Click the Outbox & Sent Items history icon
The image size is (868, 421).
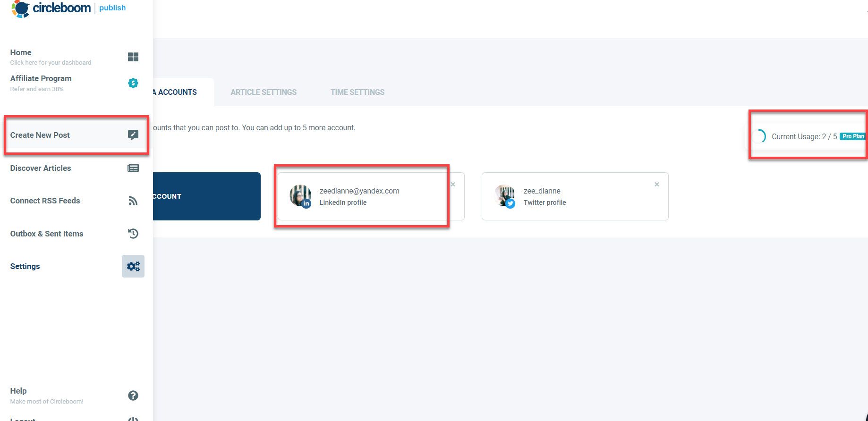click(133, 233)
